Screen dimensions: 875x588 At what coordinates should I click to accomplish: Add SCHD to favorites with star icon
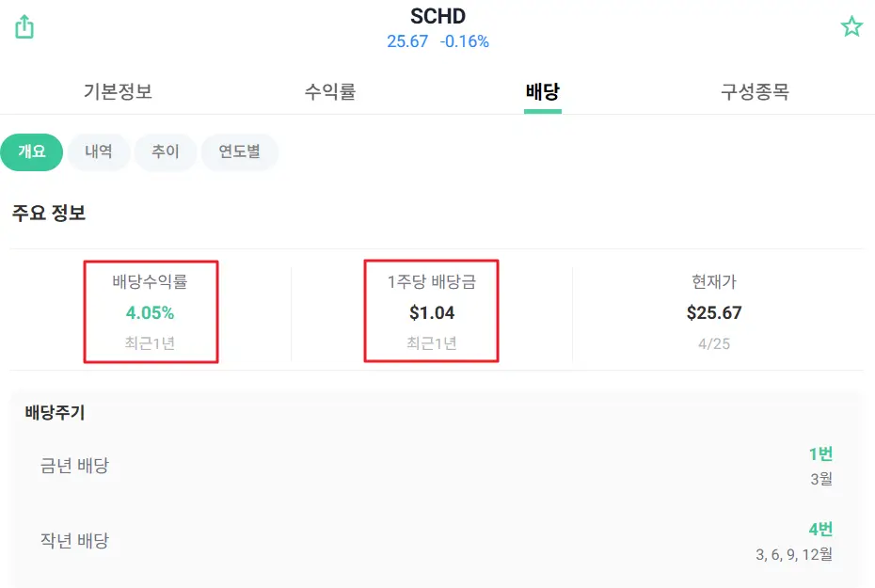coord(851,26)
